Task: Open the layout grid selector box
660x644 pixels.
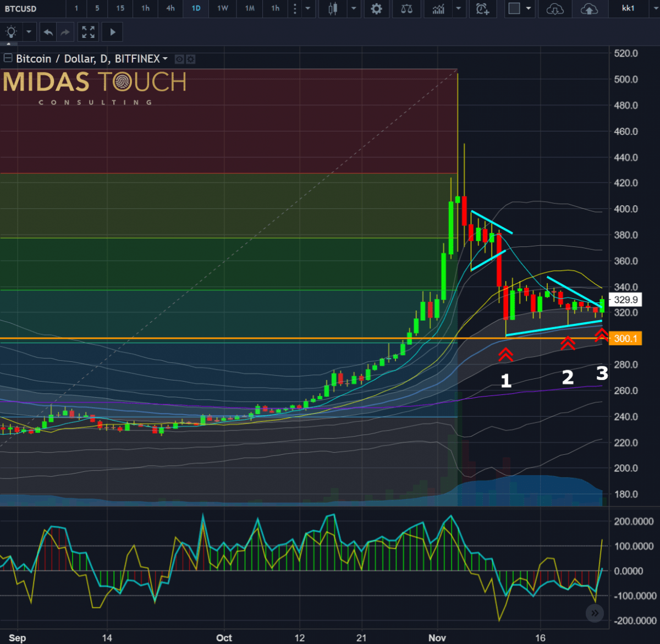Action: 516,9
